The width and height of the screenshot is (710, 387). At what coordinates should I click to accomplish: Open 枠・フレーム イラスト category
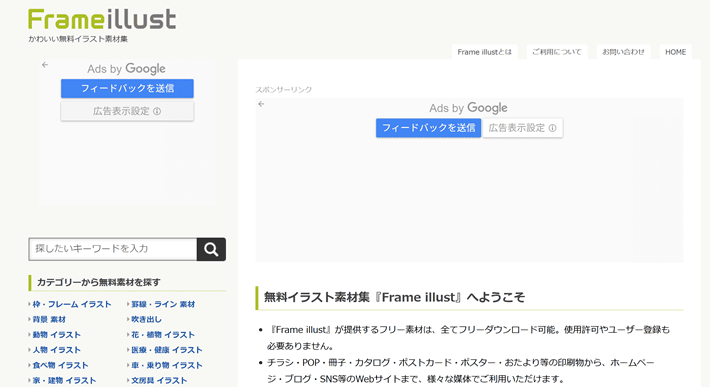coord(72,304)
